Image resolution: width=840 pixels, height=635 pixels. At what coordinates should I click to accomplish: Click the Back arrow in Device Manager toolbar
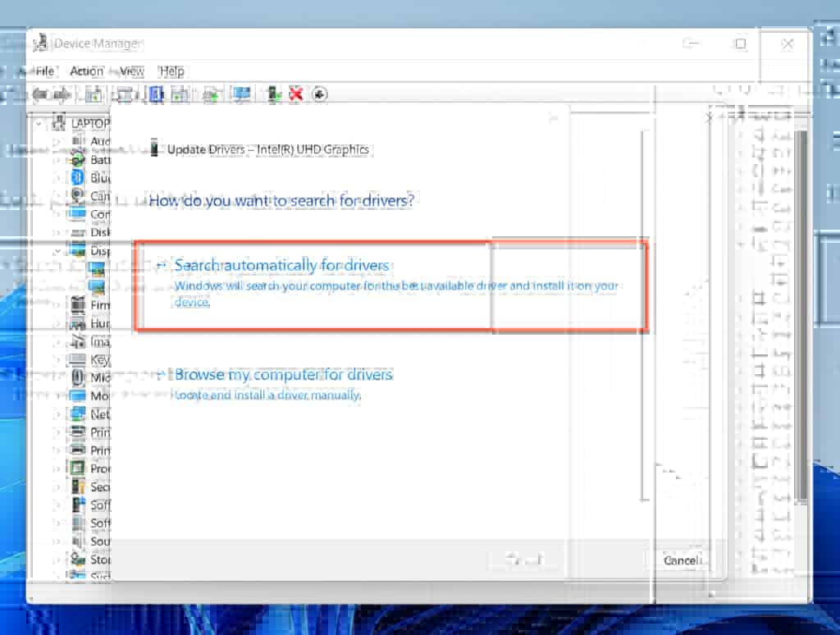pyautogui.click(x=40, y=95)
